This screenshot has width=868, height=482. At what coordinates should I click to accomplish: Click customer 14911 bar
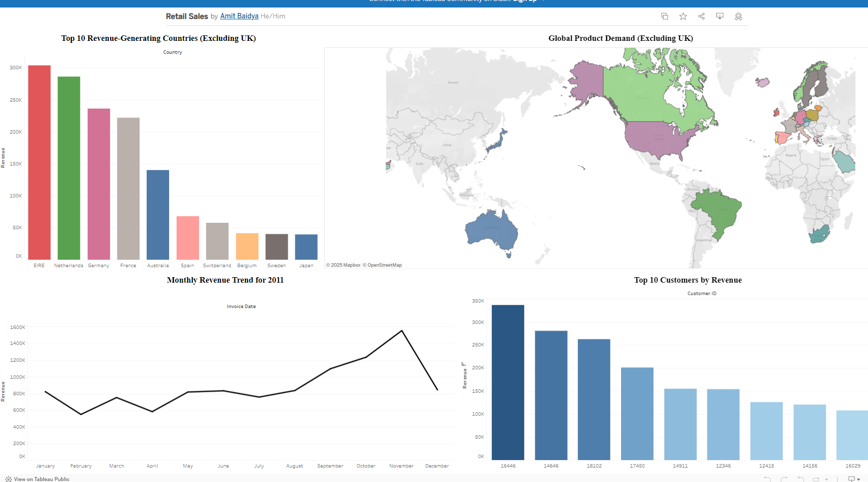tap(680, 424)
